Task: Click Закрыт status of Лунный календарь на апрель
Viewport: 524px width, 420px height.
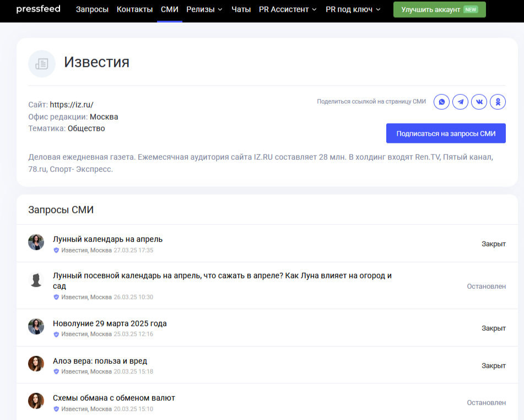Action: (494, 244)
